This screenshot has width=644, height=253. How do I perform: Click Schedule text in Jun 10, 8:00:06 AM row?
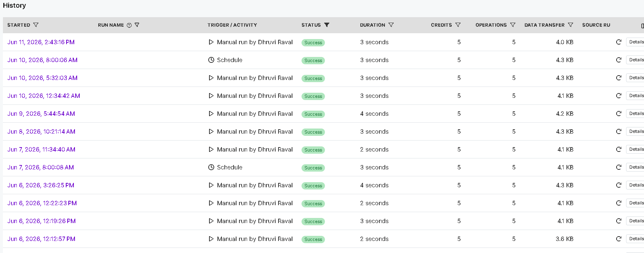230,60
